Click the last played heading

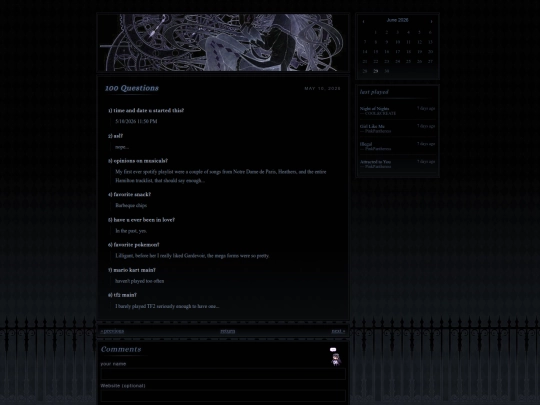pyautogui.click(x=374, y=92)
